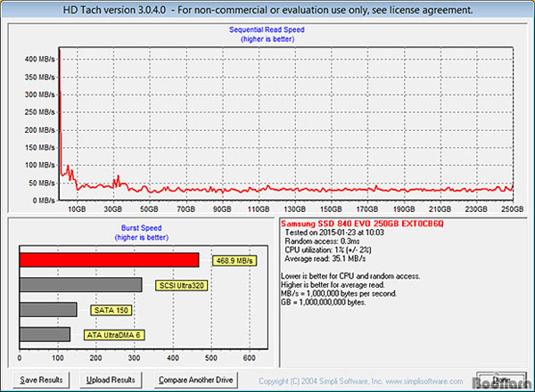Click the Burst Speed chart title
The height and width of the screenshot is (392, 535).
pos(141,228)
